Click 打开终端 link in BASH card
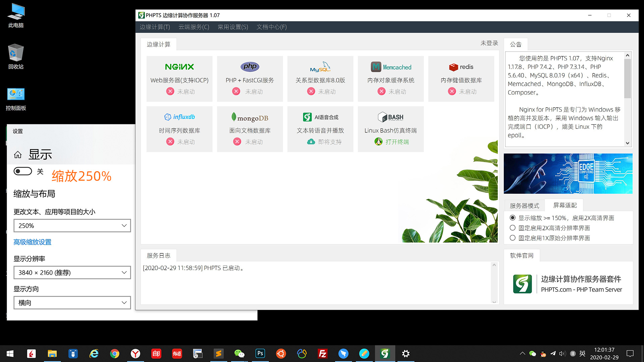 [x=397, y=142]
